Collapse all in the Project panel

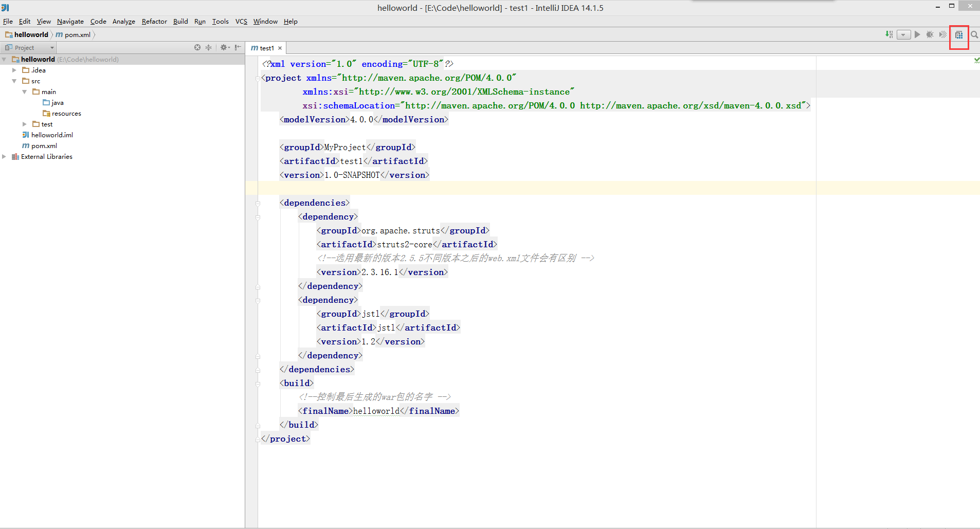[208, 47]
